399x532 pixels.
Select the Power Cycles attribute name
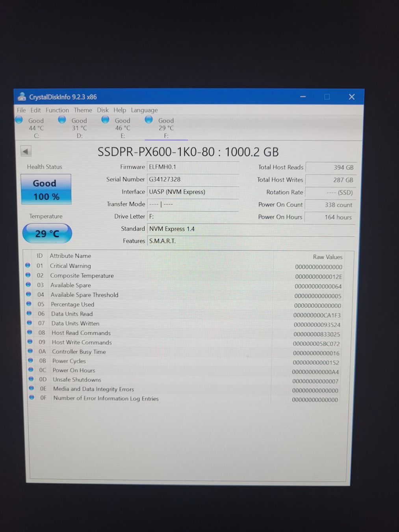click(69, 361)
